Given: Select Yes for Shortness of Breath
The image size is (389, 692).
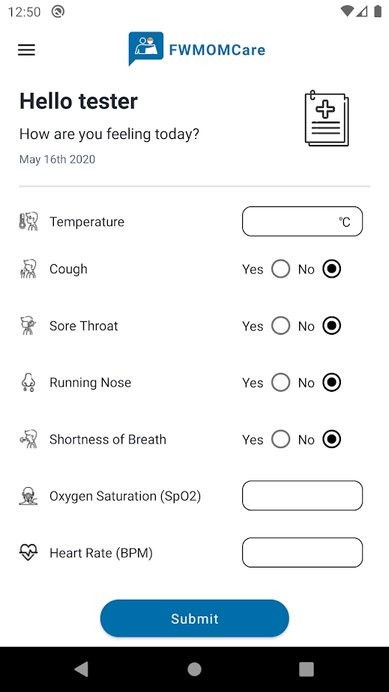Looking at the screenshot, I should pyautogui.click(x=281, y=440).
